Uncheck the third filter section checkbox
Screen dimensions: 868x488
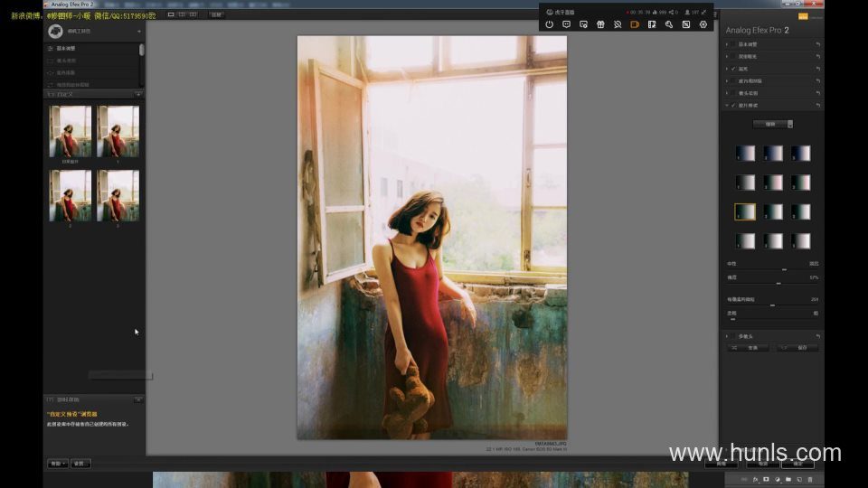tap(733, 69)
